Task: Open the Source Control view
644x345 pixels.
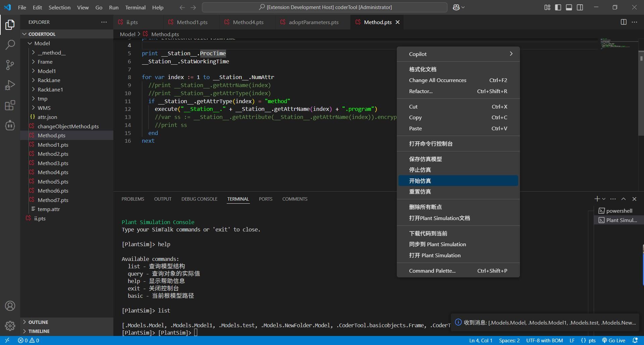Action: [10, 65]
